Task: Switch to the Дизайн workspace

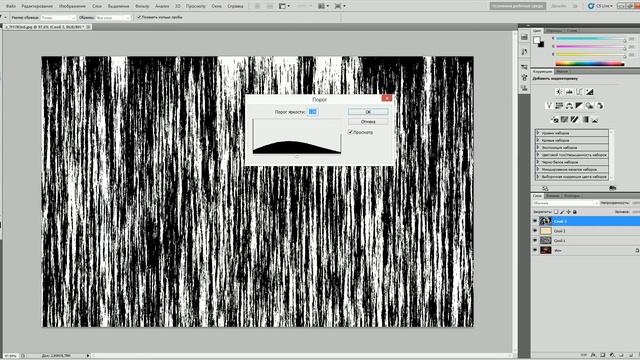Action: point(558,6)
